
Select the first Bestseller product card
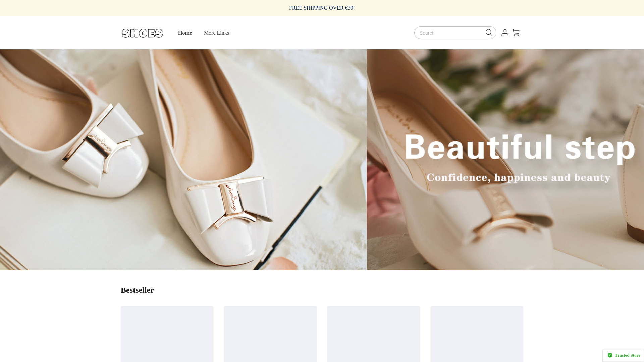167,334
